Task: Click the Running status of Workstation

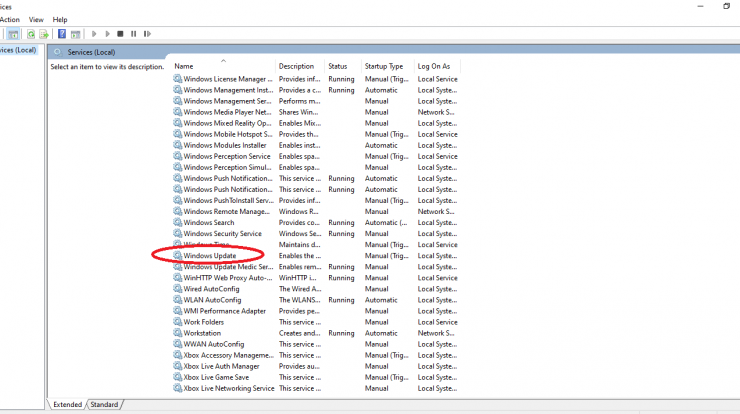Action: point(341,333)
